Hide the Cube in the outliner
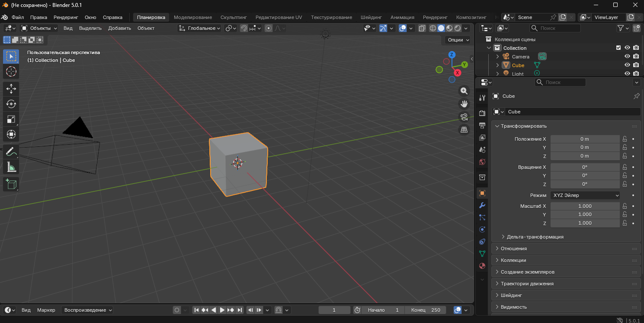This screenshot has width=644, height=323. (x=627, y=65)
